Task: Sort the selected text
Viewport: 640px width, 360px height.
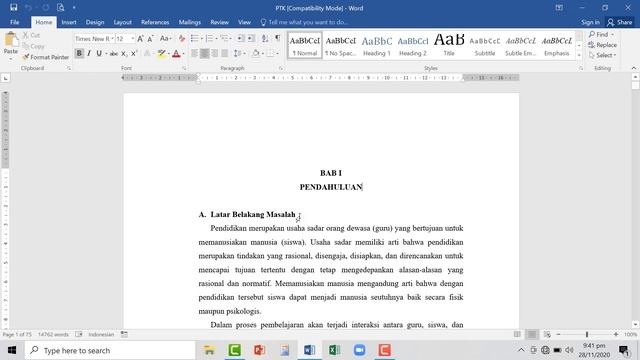Action: click(265, 39)
